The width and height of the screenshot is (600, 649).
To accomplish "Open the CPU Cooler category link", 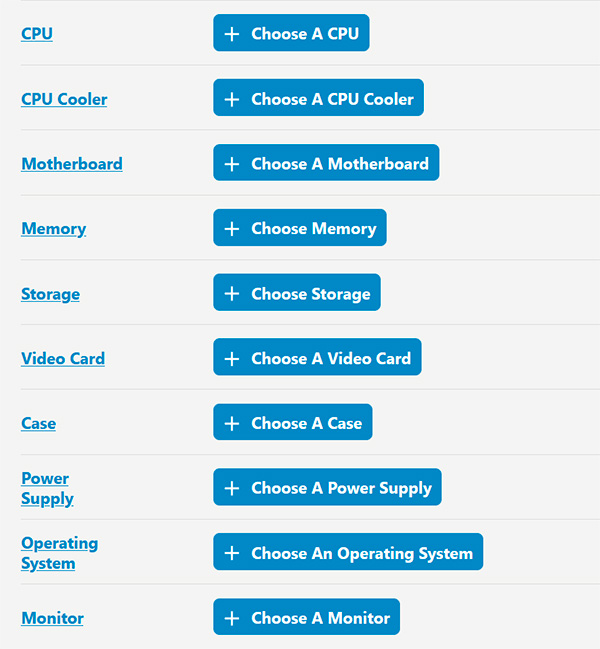I will (64, 99).
